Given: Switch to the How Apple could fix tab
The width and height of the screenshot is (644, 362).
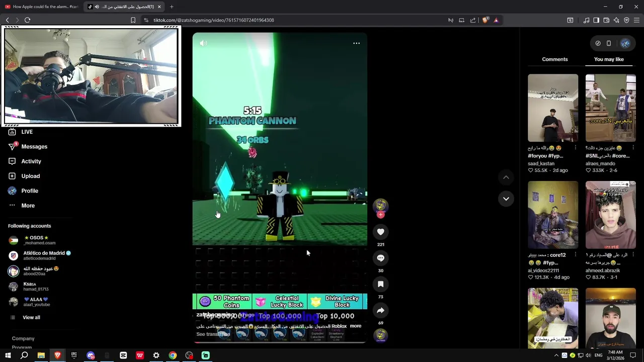Looking at the screenshot, I should 41,7.
